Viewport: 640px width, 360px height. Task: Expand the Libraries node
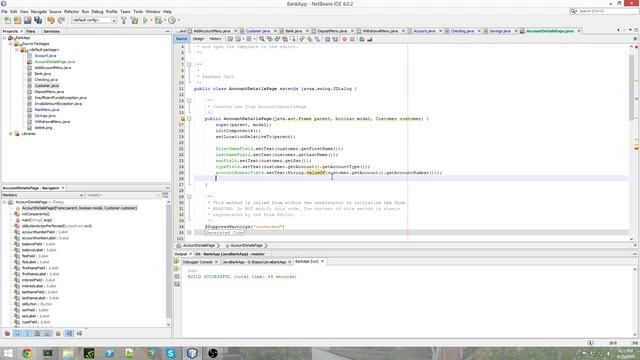pyautogui.click(x=11, y=133)
